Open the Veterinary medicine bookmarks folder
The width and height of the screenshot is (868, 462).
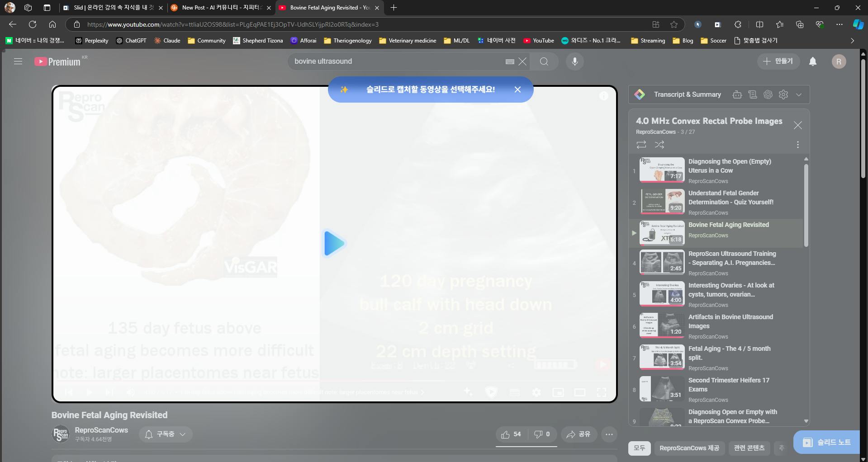(408, 41)
